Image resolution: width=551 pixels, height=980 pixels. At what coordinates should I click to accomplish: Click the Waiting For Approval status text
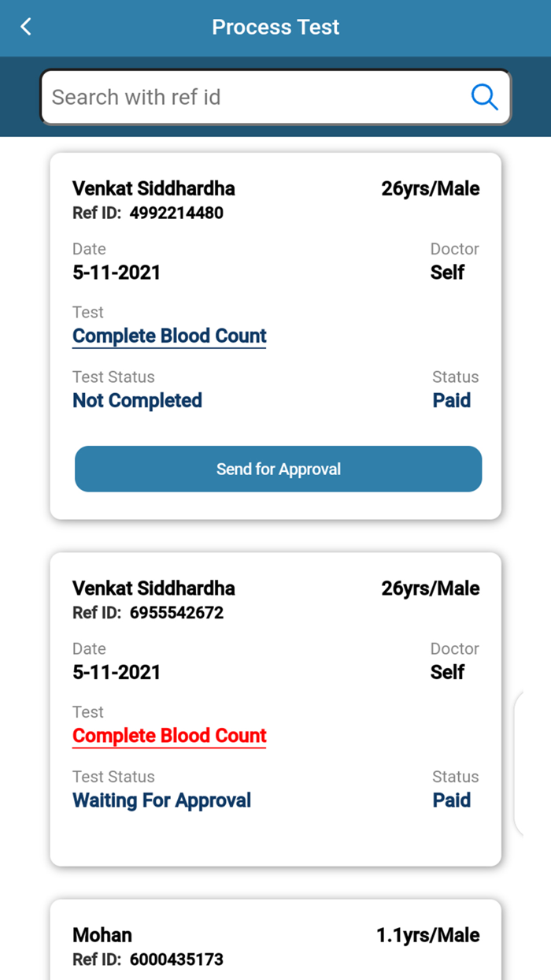[161, 800]
